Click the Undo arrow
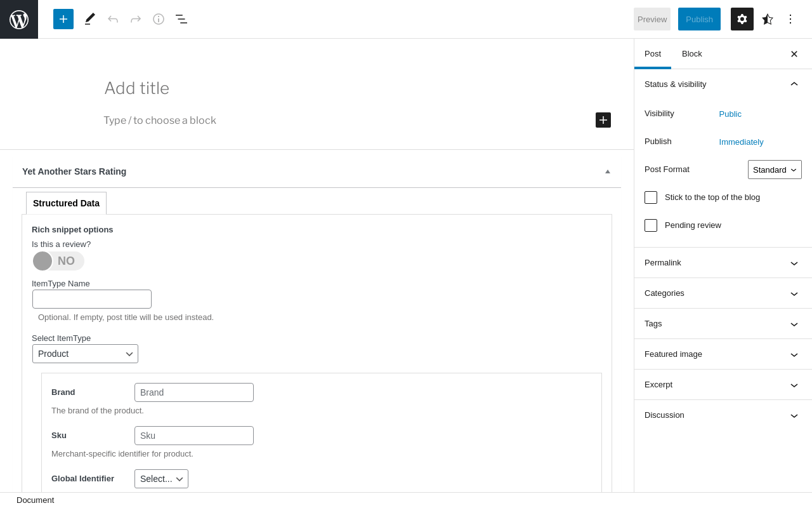812x508 pixels. pyautogui.click(x=113, y=19)
